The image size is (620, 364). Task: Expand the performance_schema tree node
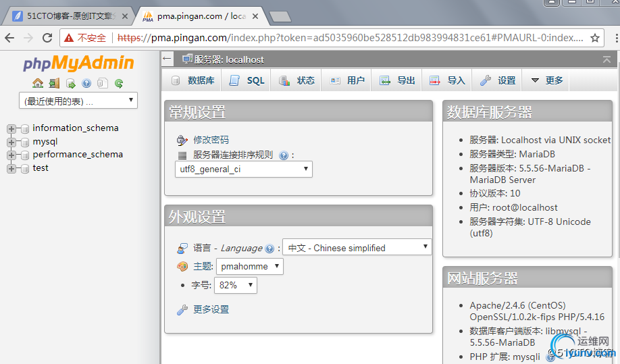point(11,155)
